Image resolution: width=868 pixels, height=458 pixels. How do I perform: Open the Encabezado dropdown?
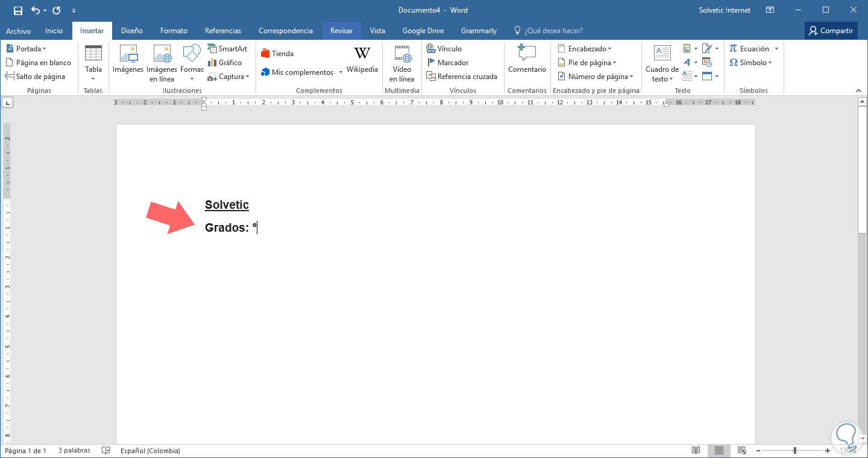[x=584, y=49]
